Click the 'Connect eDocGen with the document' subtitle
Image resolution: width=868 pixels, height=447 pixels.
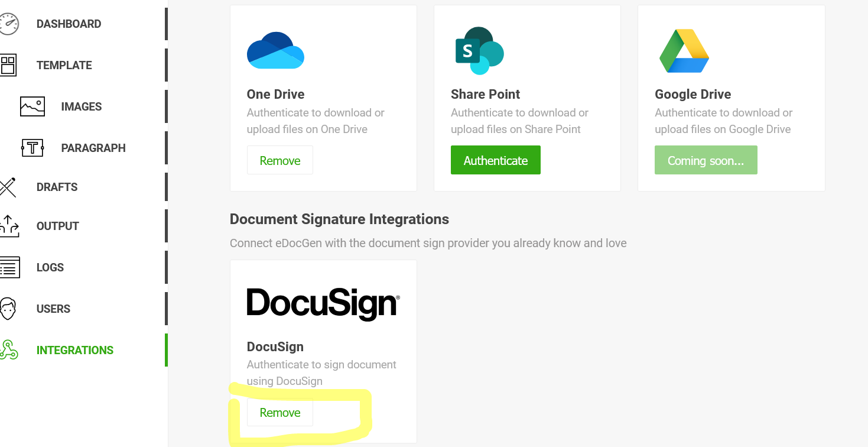tap(428, 243)
